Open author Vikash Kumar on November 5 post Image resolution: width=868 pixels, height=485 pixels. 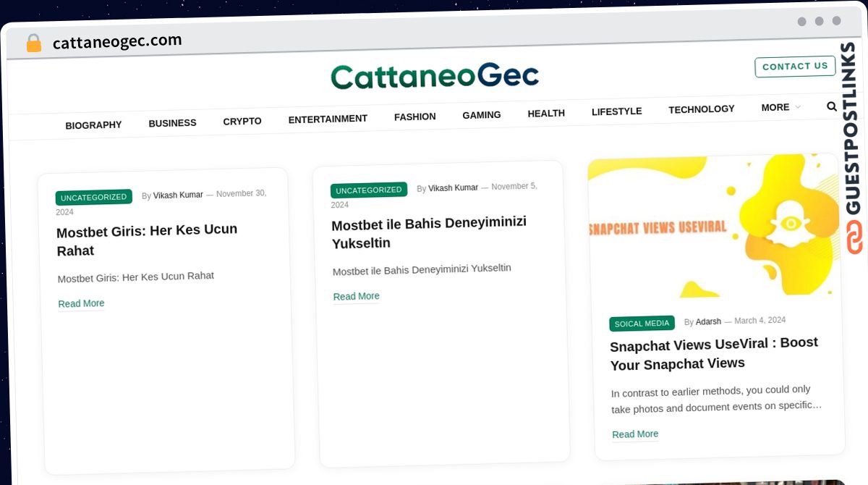point(453,188)
